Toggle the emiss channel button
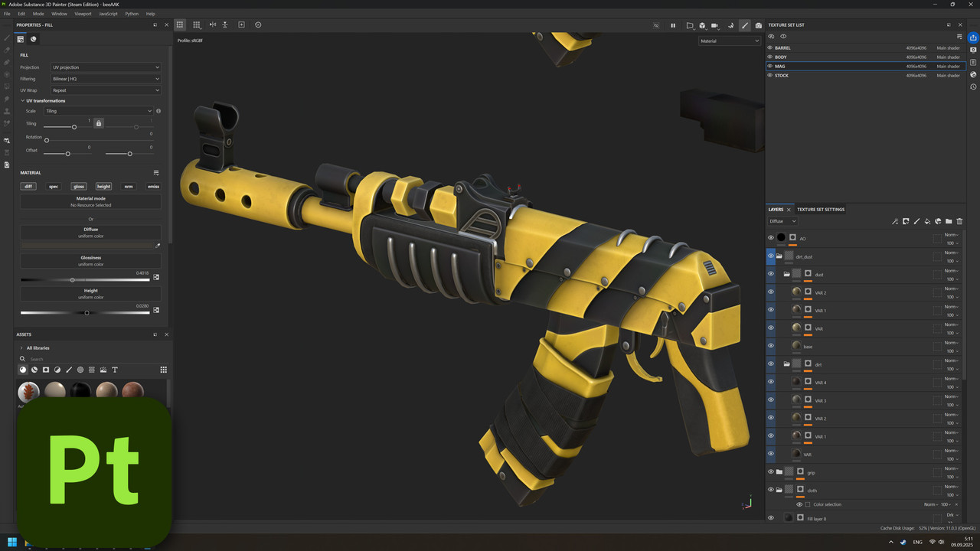 pos(153,186)
